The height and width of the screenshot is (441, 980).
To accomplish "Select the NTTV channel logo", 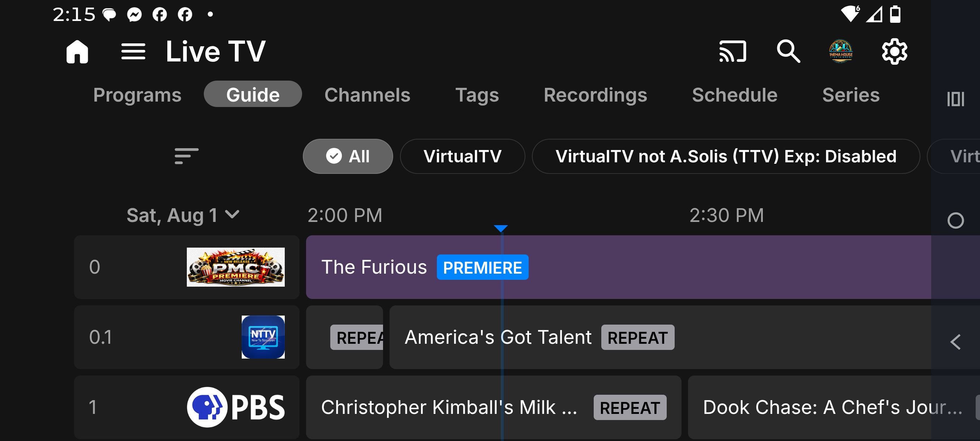I will (x=263, y=337).
